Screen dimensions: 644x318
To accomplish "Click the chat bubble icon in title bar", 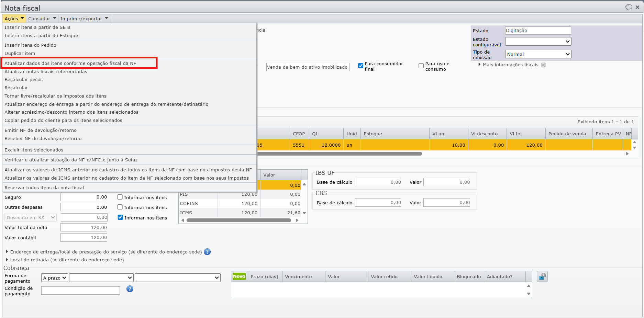I will pos(629,7).
